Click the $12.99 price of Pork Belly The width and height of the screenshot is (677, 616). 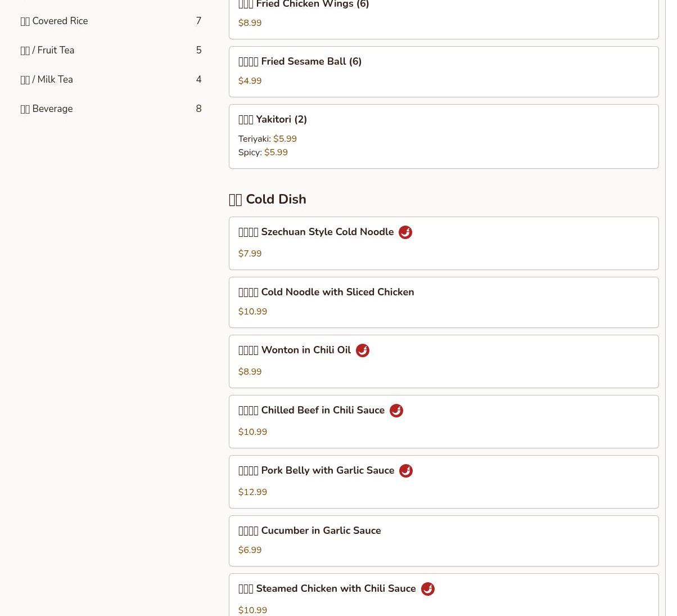(252, 492)
